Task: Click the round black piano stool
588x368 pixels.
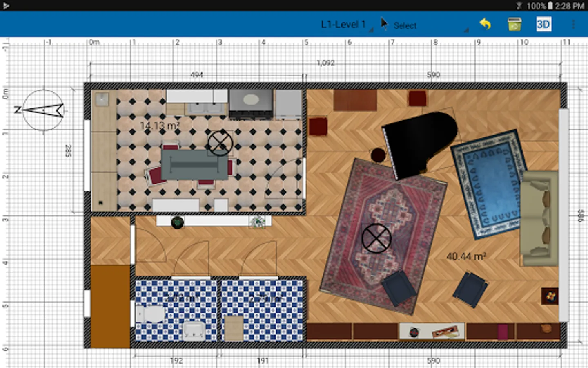Action: 378,155
